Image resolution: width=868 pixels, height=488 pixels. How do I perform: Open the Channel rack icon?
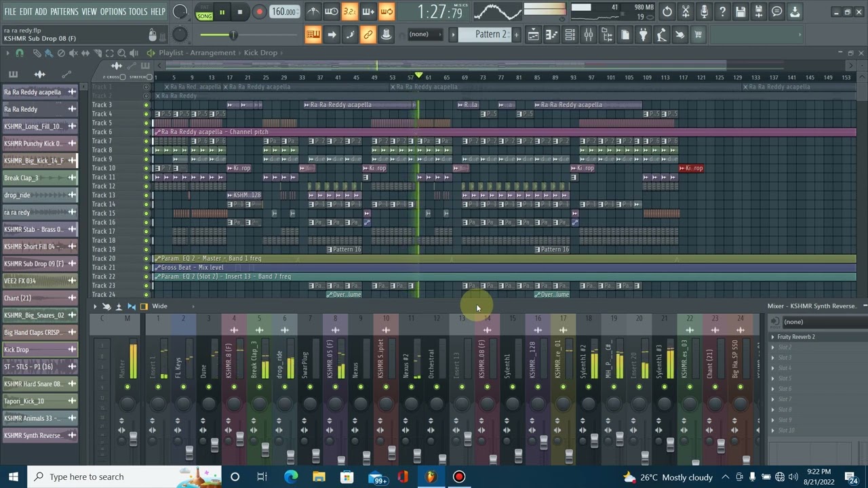[570, 35]
